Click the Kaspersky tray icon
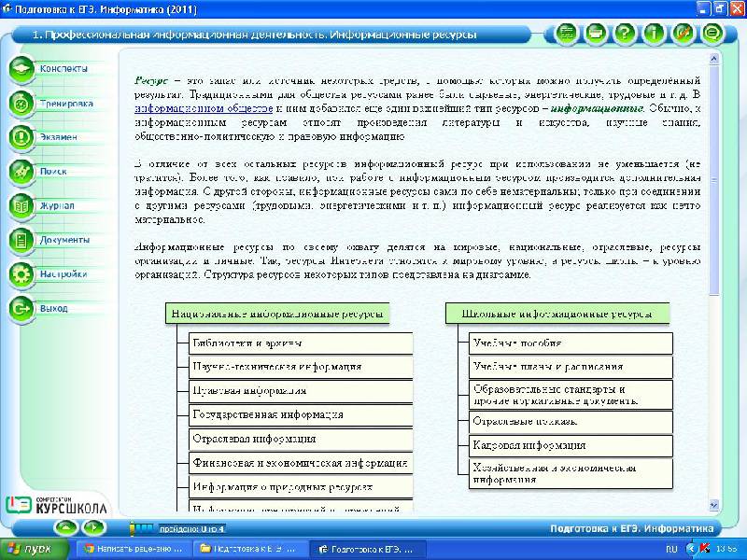 705,549
